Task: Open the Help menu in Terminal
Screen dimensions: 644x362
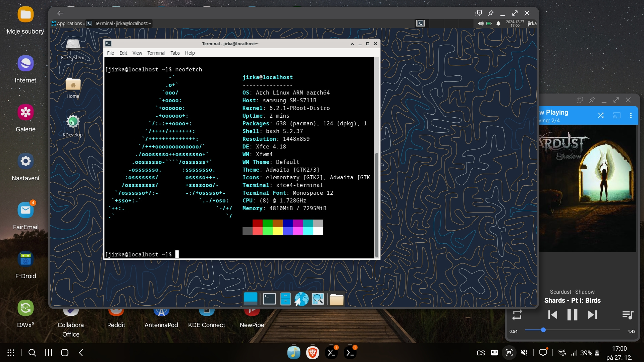Action: (x=190, y=53)
